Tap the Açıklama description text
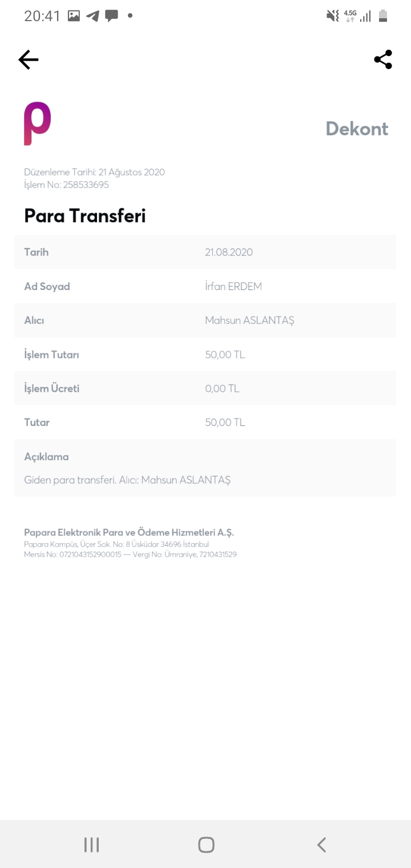The height and width of the screenshot is (868, 411). tap(127, 480)
